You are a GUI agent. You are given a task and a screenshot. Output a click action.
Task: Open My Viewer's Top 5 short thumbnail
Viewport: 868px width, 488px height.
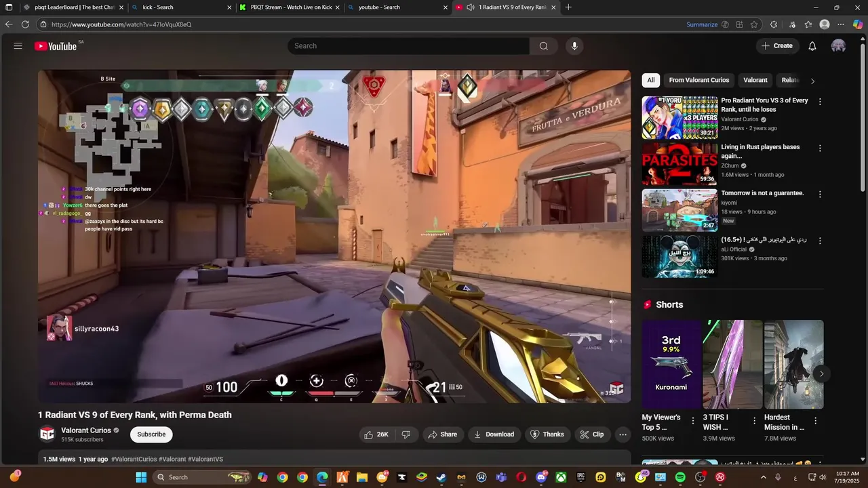671,365
